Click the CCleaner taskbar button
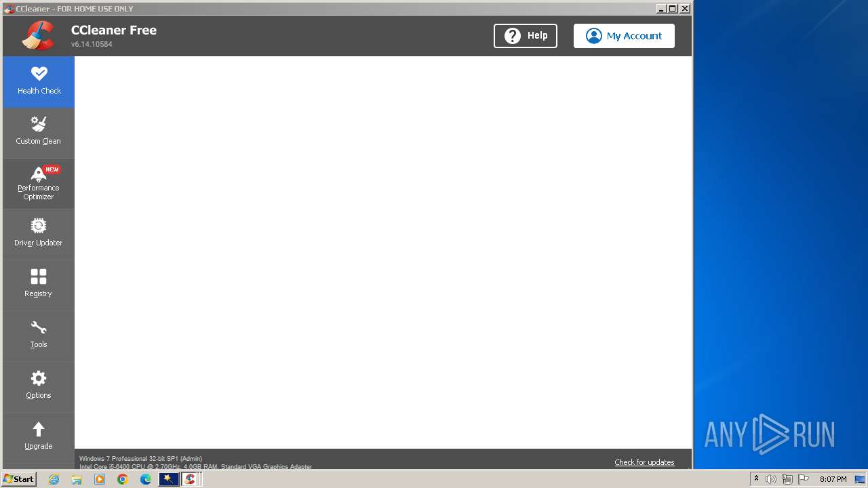868x488 pixels. [191, 479]
